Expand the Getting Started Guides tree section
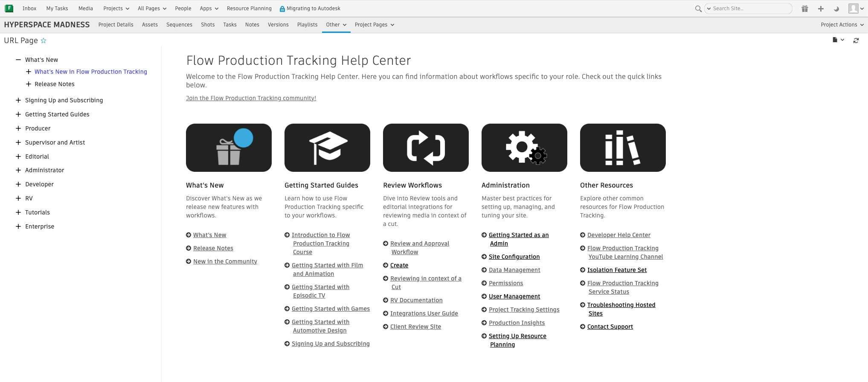Screen dimensions: 868x382 coord(18,114)
